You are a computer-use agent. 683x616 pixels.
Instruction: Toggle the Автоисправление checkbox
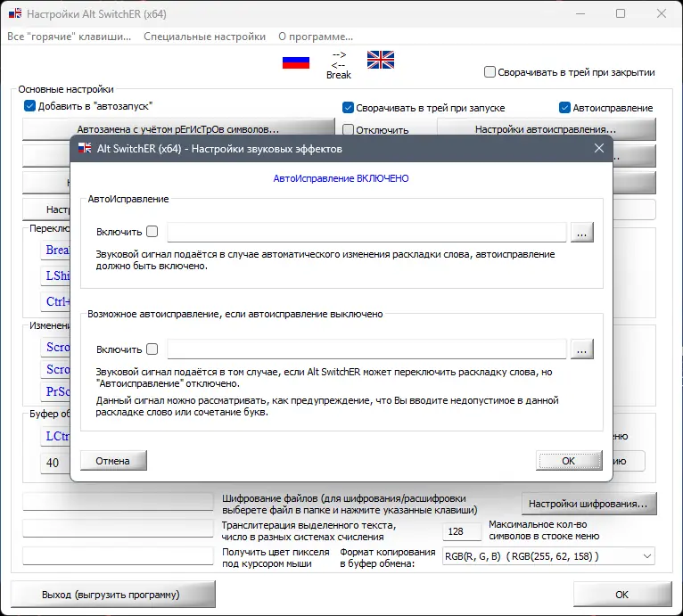(564, 107)
